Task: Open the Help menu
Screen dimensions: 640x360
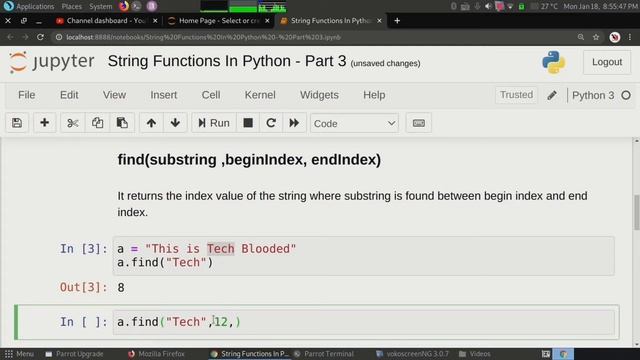Action: pos(374,95)
